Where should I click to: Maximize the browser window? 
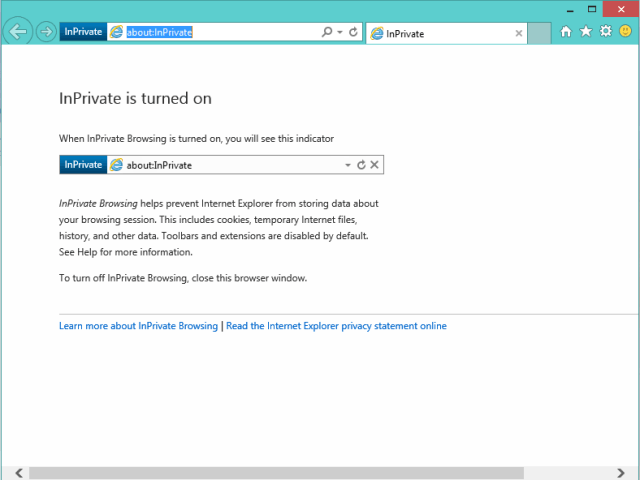(592, 9)
